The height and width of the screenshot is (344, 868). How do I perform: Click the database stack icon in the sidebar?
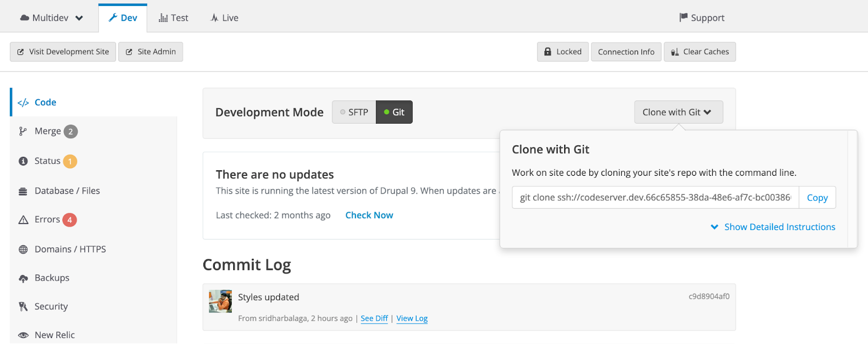click(23, 191)
